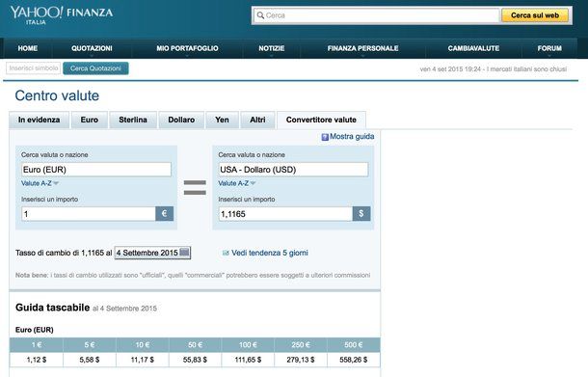Expand Valute A-Z under Euro field
Image resolution: width=588 pixels, height=377 pixels.
40,183
